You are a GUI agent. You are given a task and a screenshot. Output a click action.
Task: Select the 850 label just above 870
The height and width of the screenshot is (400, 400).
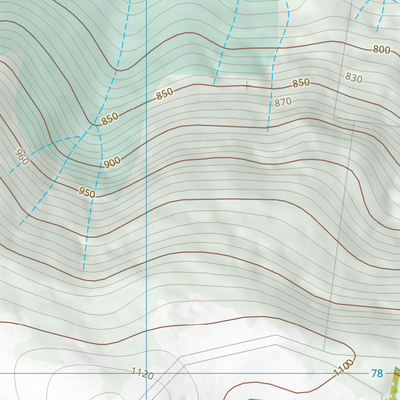coord(301,83)
